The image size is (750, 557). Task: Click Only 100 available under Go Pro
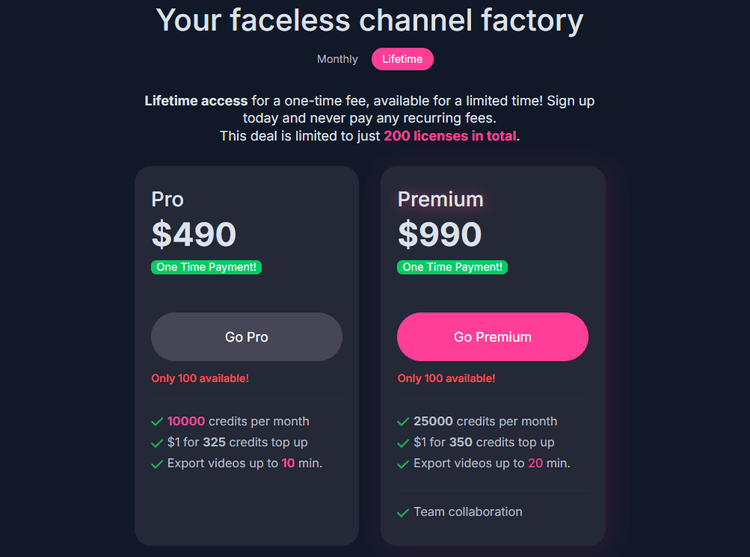click(200, 379)
